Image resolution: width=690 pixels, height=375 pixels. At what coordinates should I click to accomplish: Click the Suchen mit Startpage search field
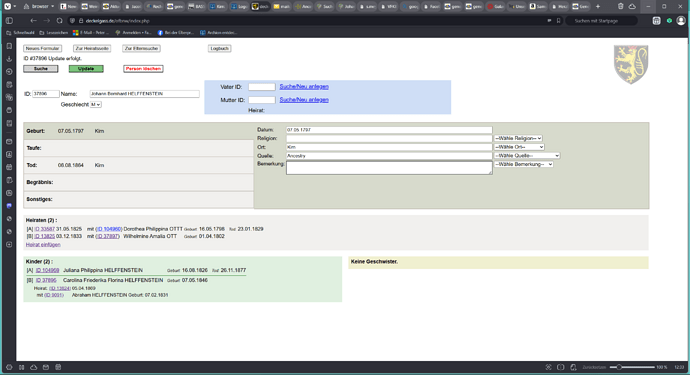coord(601,21)
